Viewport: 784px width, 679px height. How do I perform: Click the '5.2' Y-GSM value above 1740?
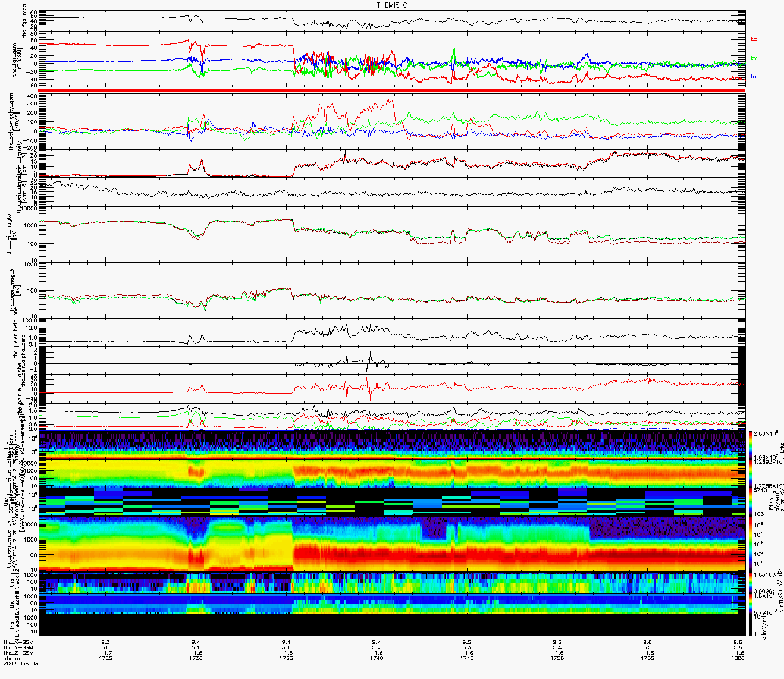coord(377,647)
